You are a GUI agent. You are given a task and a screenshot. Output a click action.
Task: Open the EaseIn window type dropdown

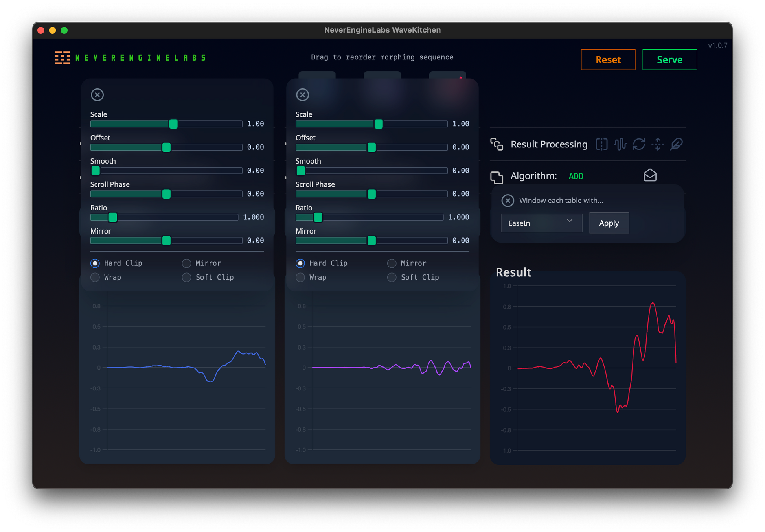click(x=541, y=223)
